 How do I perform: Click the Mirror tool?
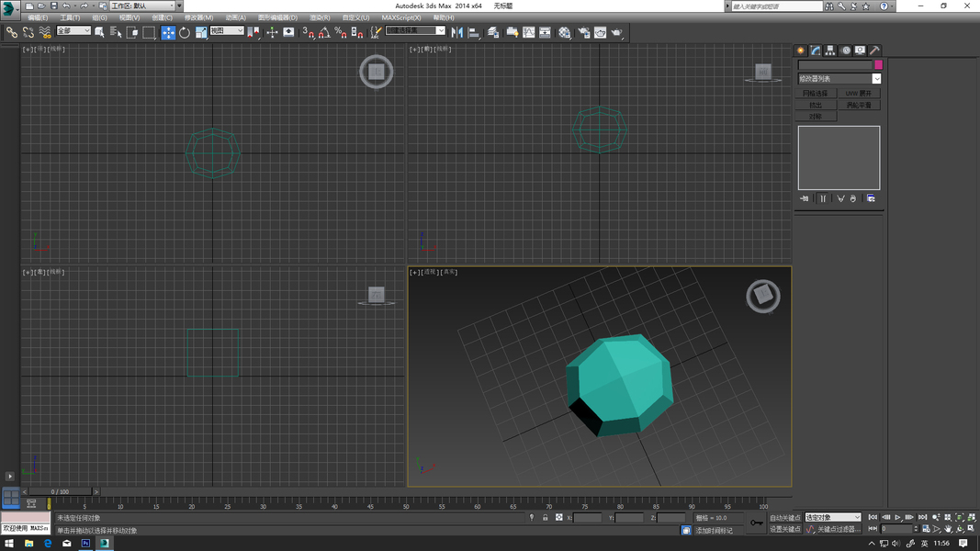[456, 32]
